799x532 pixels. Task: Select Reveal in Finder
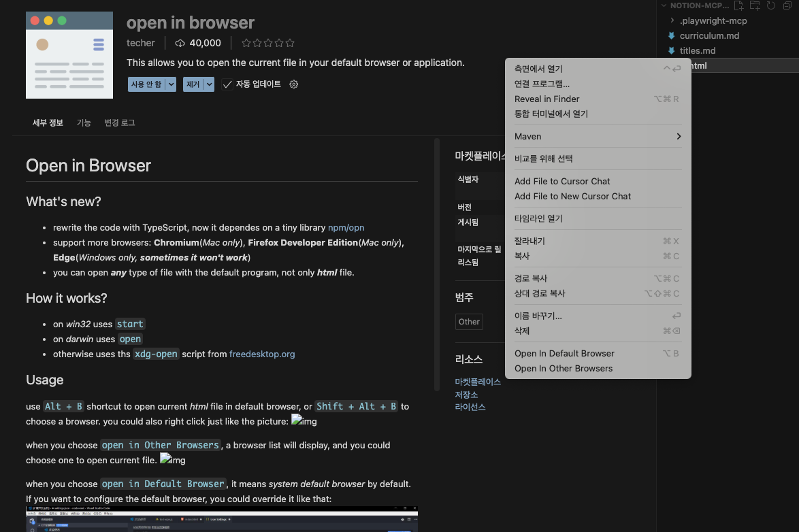coord(598,99)
